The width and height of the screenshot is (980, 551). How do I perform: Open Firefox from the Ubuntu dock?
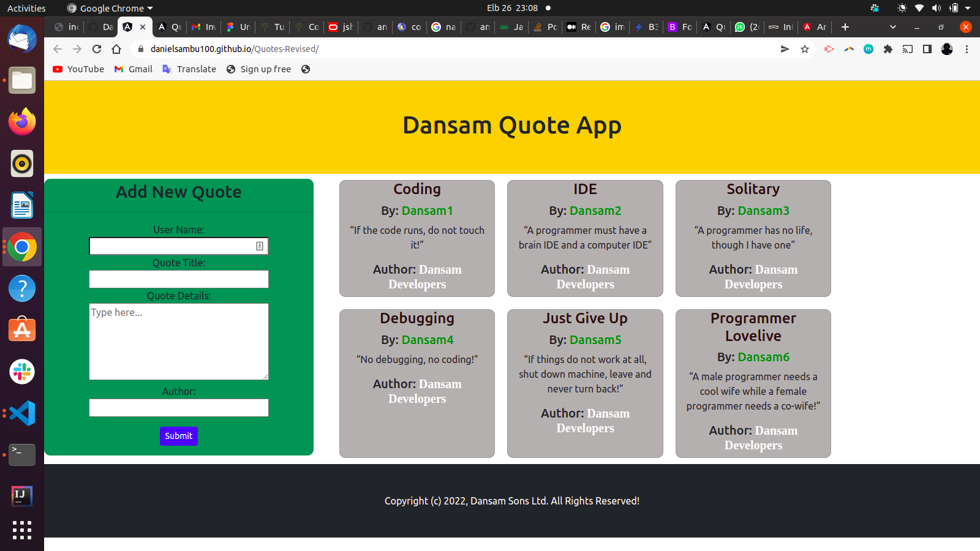[x=22, y=122]
